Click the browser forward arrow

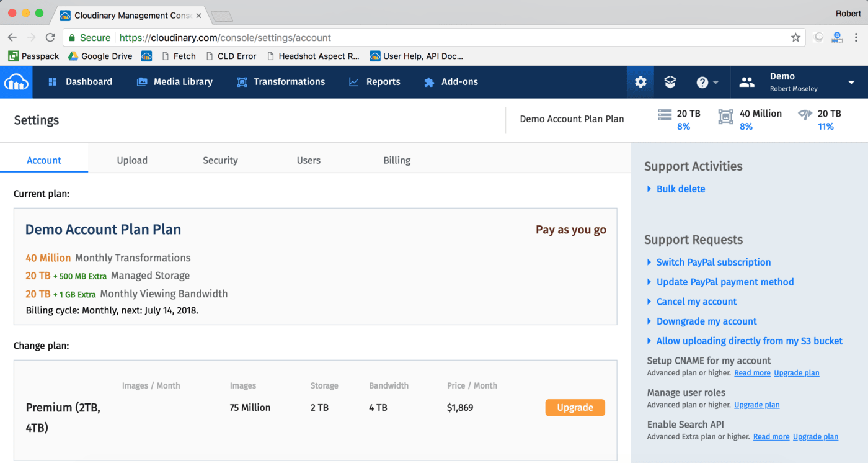31,37
